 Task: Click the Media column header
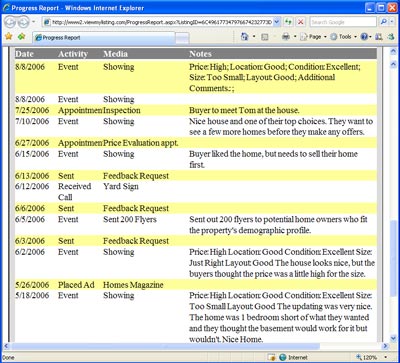[x=115, y=54]
